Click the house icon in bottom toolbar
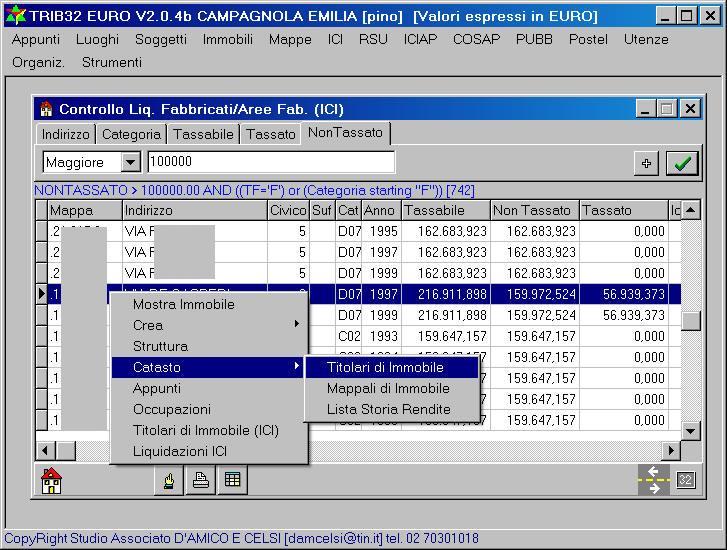The image size is (727, 550). click(x=51, y=481)
